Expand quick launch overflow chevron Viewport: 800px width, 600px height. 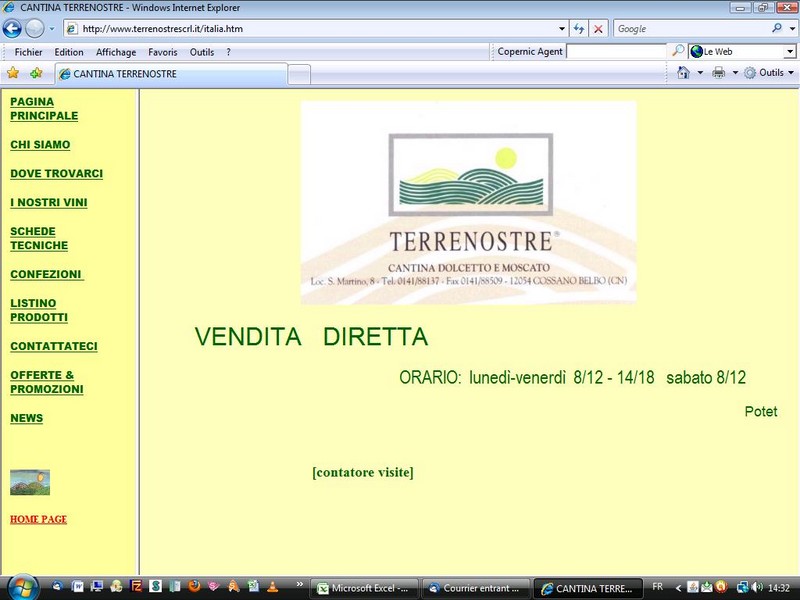coord(299,584)
